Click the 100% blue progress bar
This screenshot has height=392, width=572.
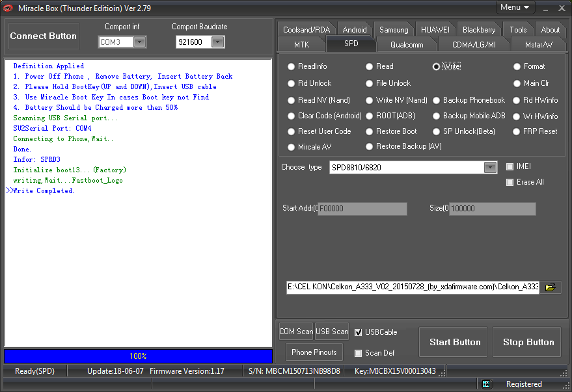pyautogui.click(x=138, y=356)
